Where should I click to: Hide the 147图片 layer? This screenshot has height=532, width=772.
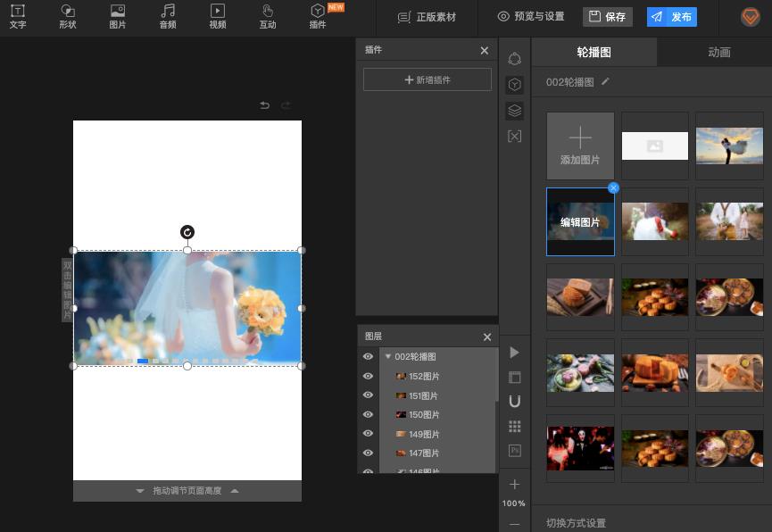click(x=368, y=453)
